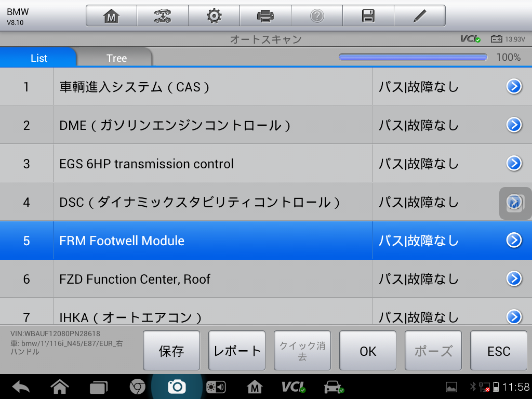Tap Android back arrow in navigation bar
The width and height of the screenshot is (532, 399).
point(21,387)
